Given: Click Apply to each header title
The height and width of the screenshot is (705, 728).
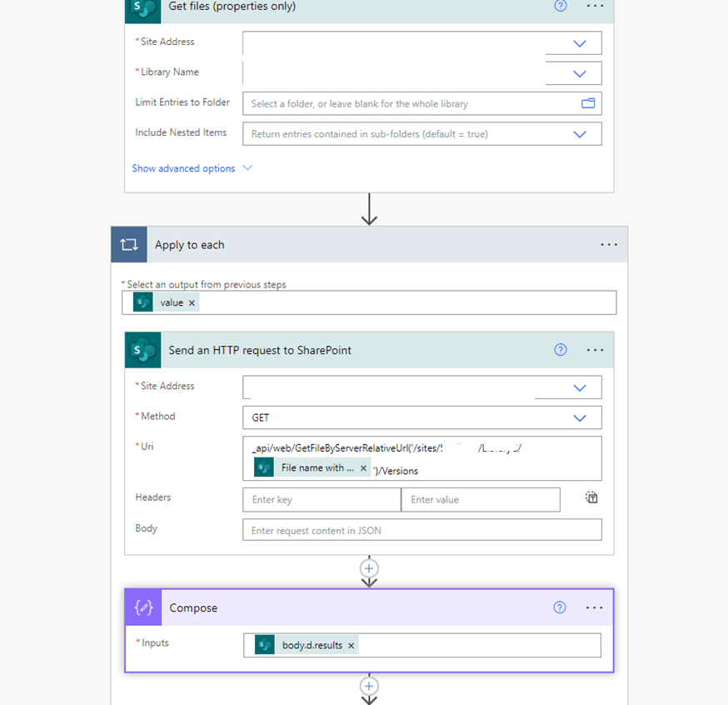Looking at the screenshot, I should [189, 245].
